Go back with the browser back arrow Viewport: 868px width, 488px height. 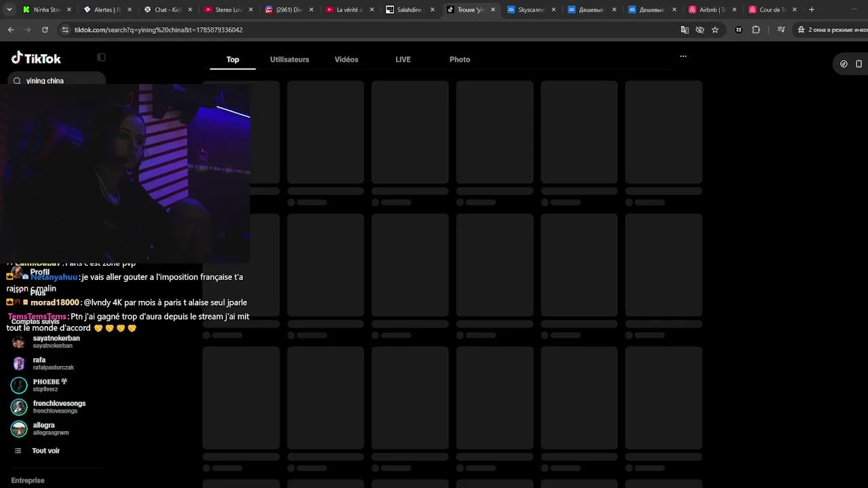[11, 30]
